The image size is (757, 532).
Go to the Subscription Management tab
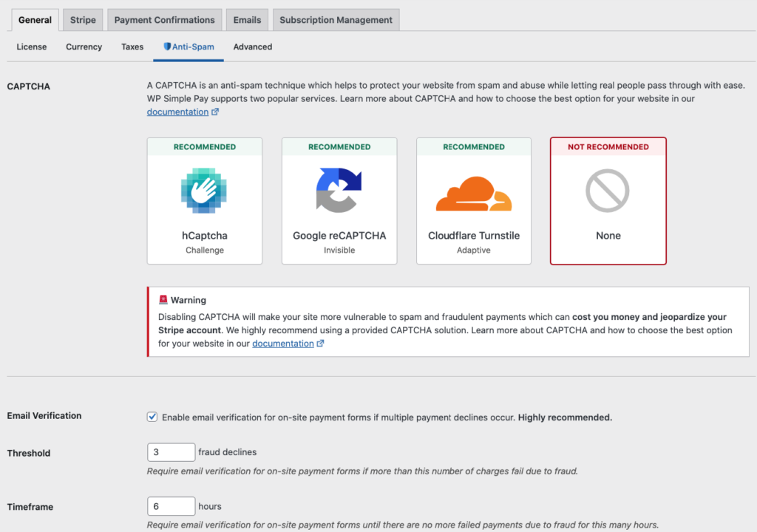click(336, 20)
